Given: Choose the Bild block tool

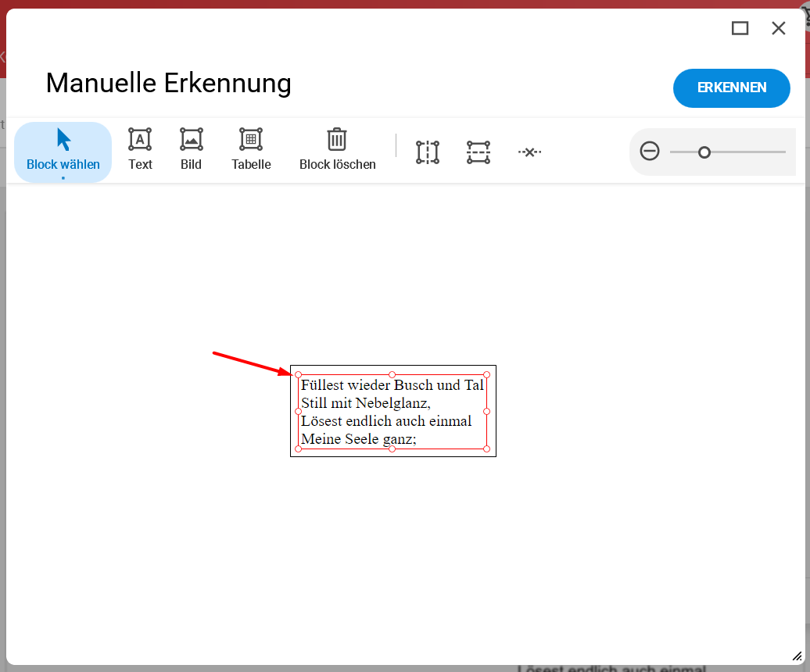Looking at the screenshot, I should pos(191,150).
